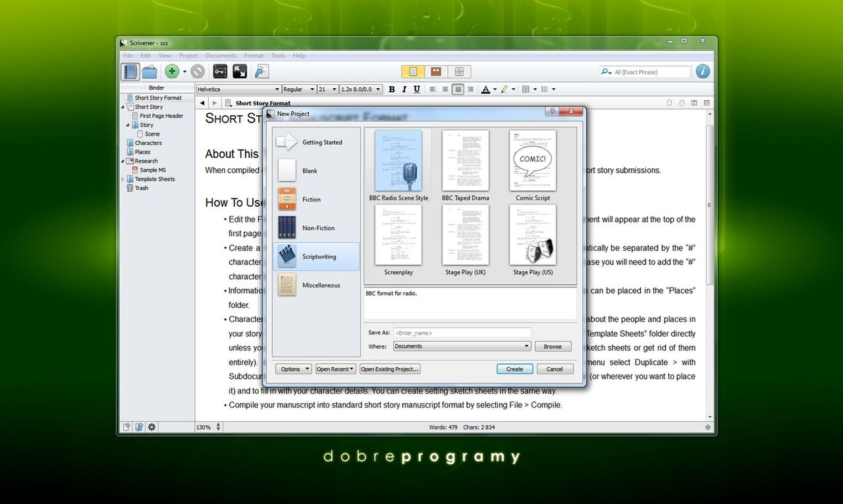Click the Save As name field
Screen dimensions: 843x504
(462, 333)
